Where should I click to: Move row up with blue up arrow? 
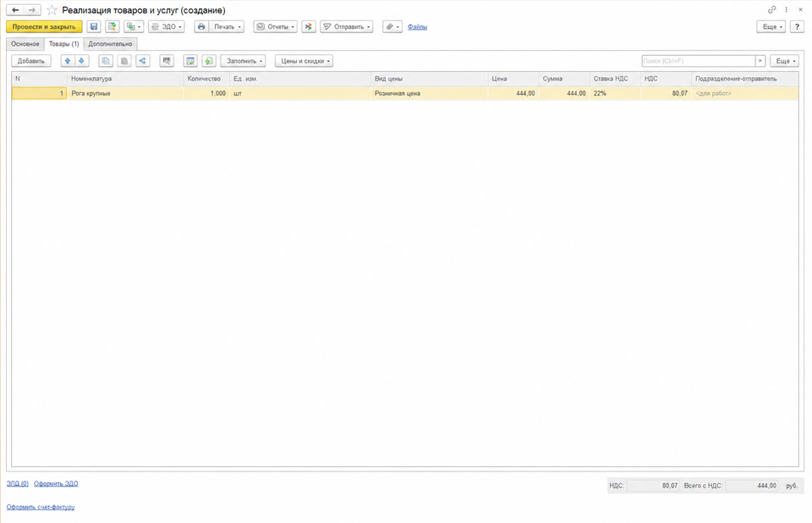68,61
